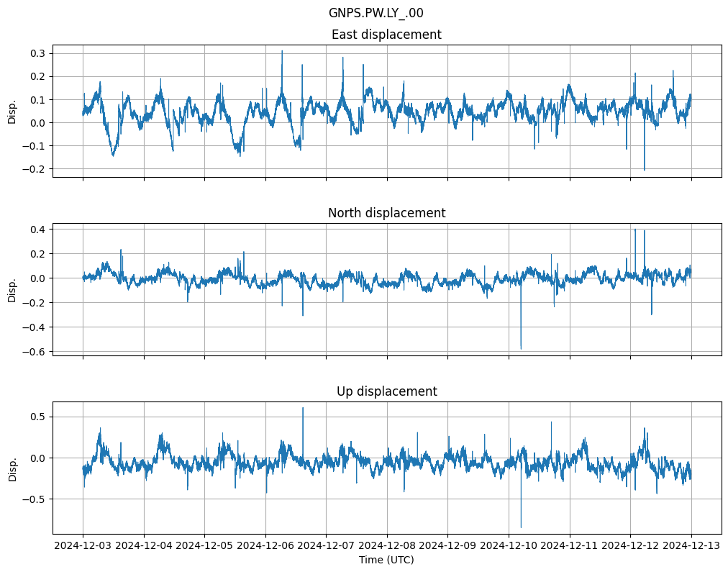Click the Up displacement plot title

386,391
